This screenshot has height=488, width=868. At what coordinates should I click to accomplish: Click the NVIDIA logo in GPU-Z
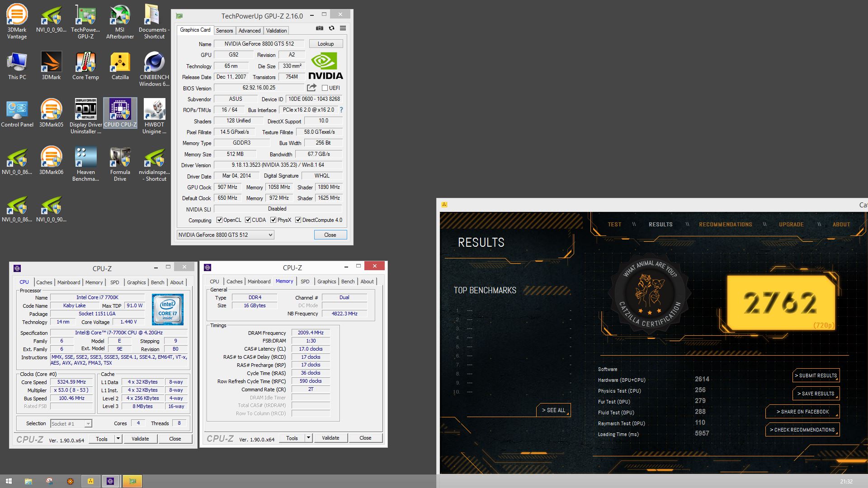pyautogui.click(x=325, y=66)
